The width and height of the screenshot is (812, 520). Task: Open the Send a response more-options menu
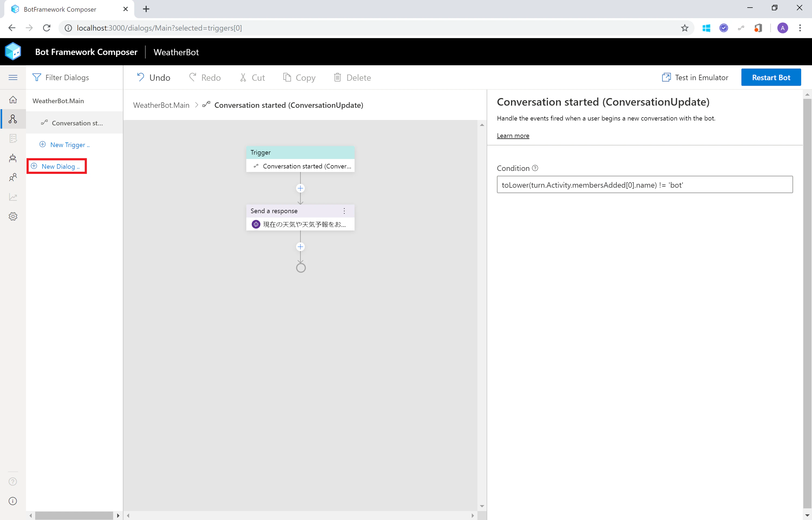coord(344,211)
